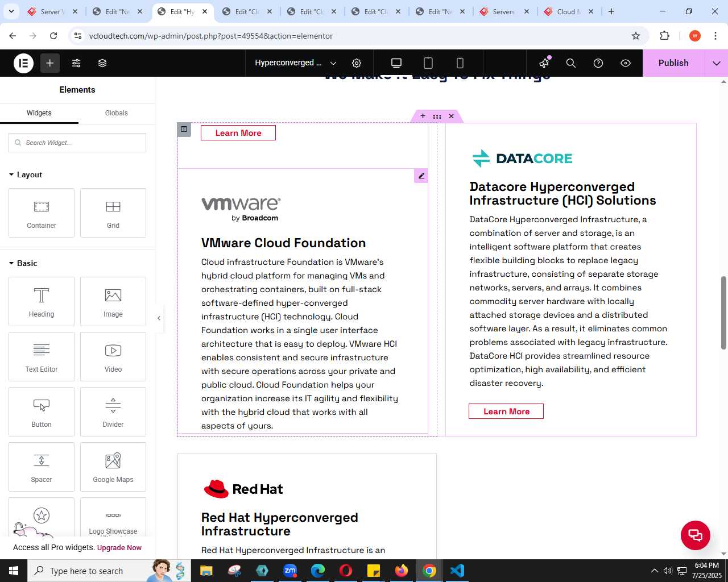Open Visual Studio Code from taskbar
Image resolution: width=728 pixels, height=582 pixels.
coord(457,571)
